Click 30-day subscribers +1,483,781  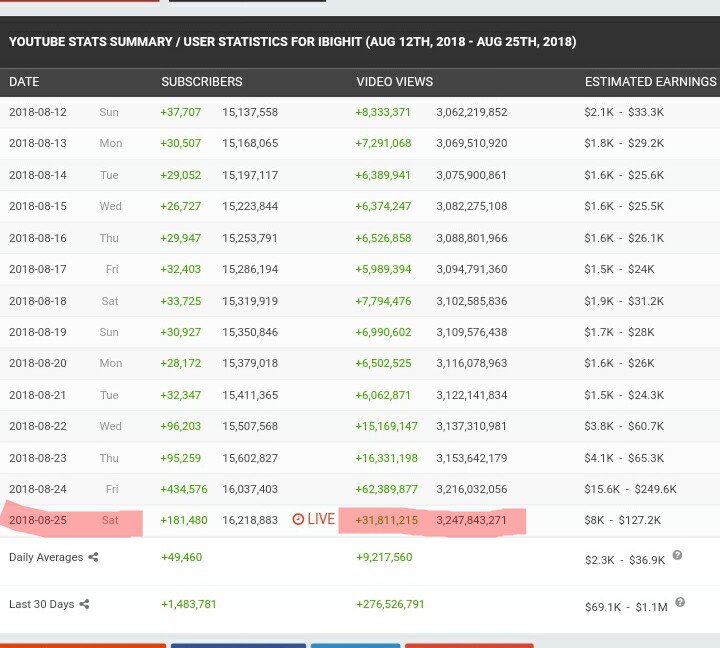pyautogui.click(x=189, y=604)
